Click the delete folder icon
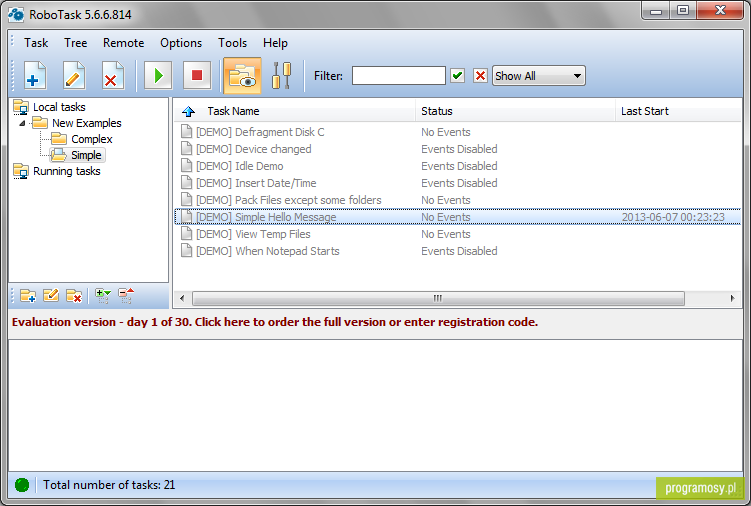This screenshot has height=506, width=751. pyautogui.click(x=74, y=296)
